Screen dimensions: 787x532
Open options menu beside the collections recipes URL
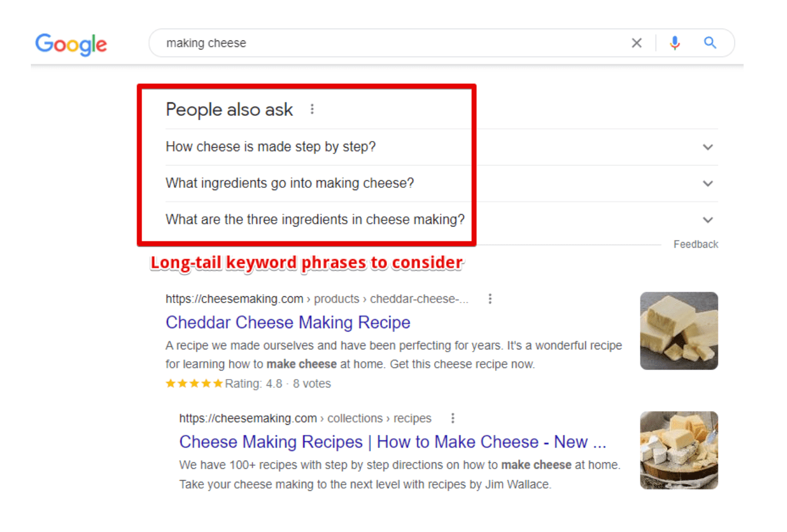click(x=453, y=418)
